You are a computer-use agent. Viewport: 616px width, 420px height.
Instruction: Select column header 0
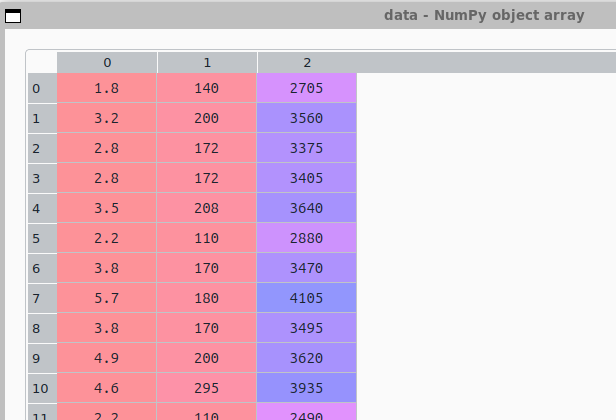[107, 62]
